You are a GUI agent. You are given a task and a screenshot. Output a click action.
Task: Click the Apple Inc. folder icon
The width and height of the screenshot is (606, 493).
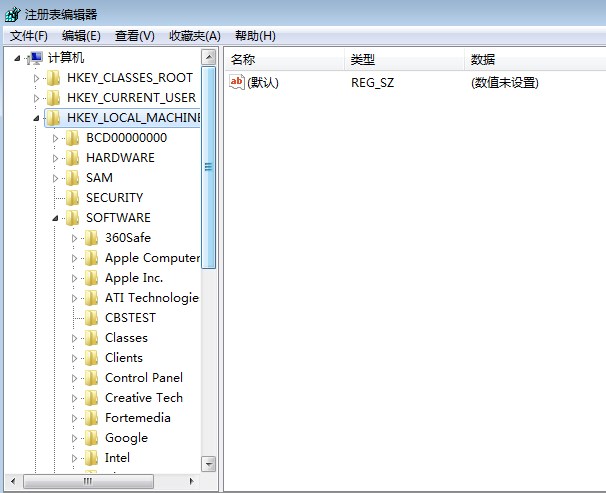click(x=92, y=278)
